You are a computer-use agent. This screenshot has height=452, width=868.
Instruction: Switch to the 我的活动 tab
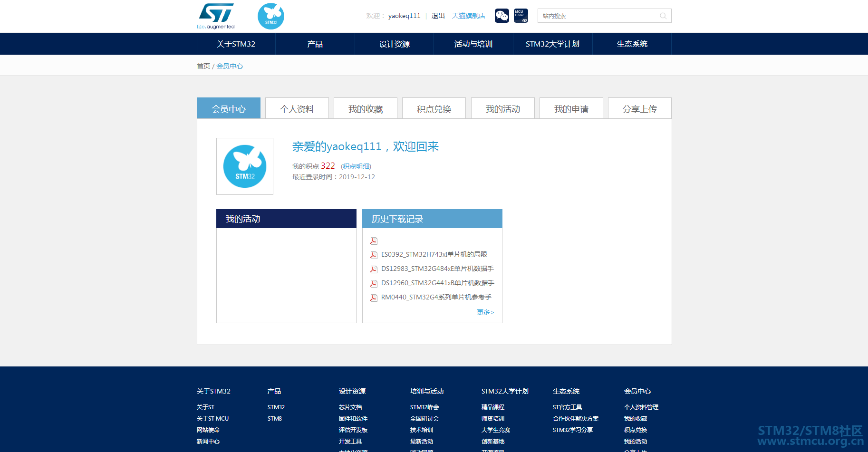pos(503,108)
